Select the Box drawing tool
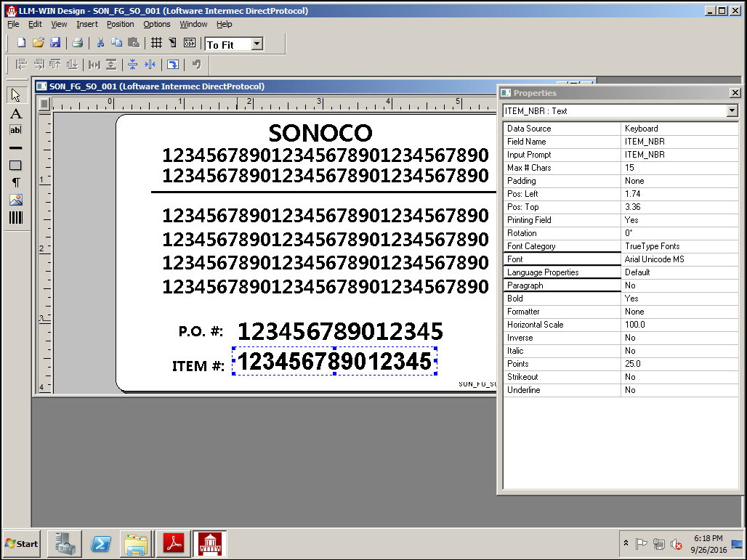 pyautogui.click(x=16, y=165)
